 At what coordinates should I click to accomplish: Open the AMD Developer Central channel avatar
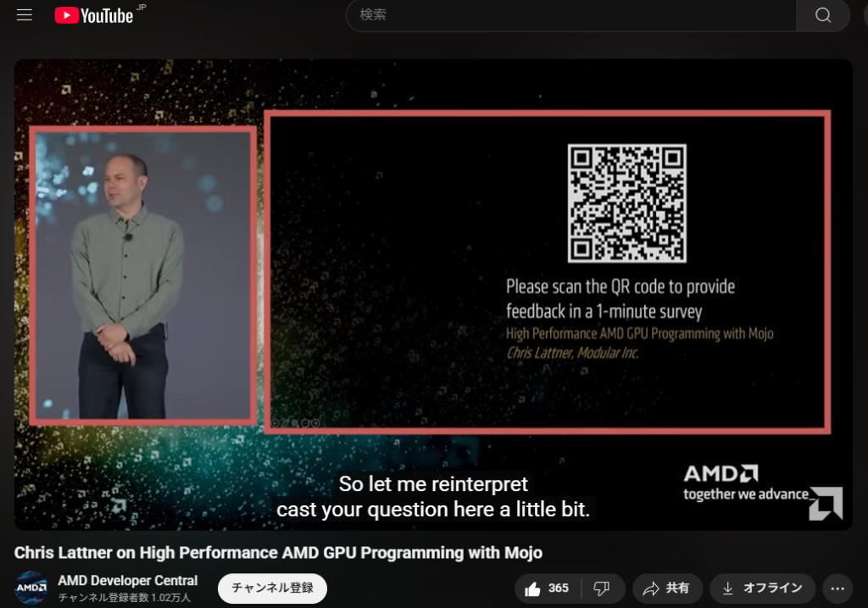[x=31, y=588]
